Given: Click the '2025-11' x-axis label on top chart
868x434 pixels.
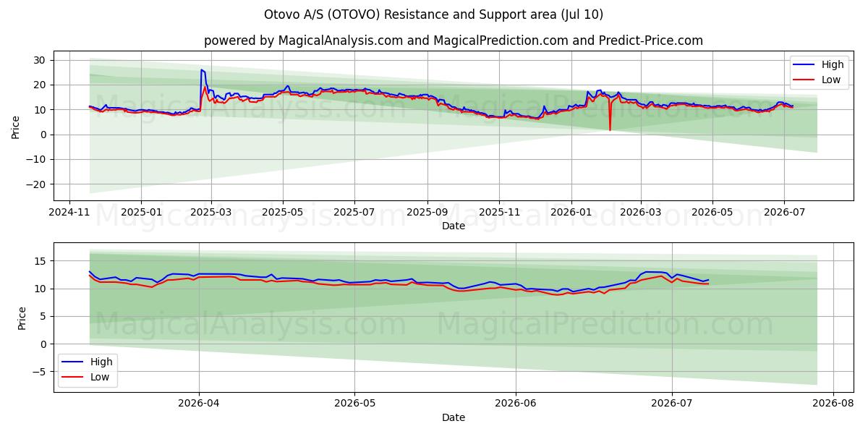Looking at the screenshot, I should (498, 213).
